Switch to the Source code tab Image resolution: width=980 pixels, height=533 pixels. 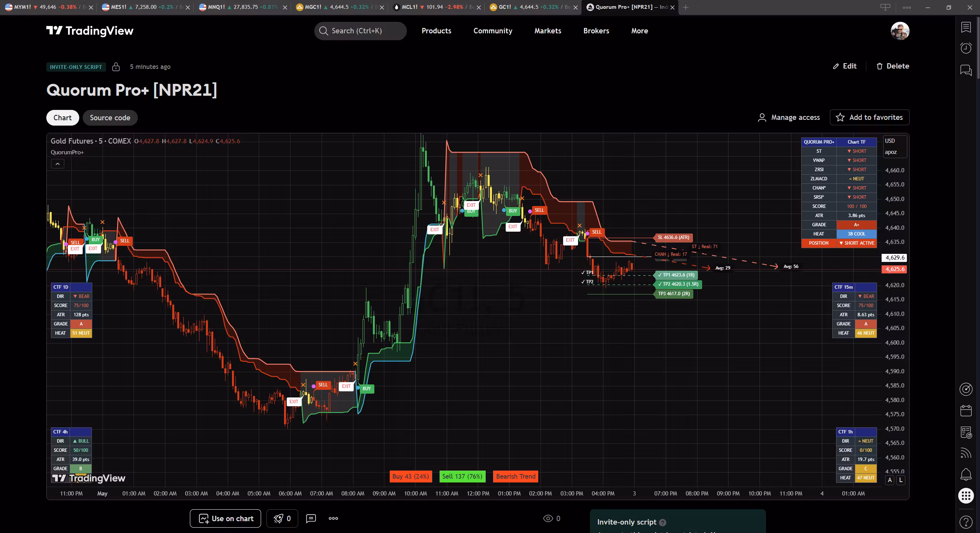(110, 118)
